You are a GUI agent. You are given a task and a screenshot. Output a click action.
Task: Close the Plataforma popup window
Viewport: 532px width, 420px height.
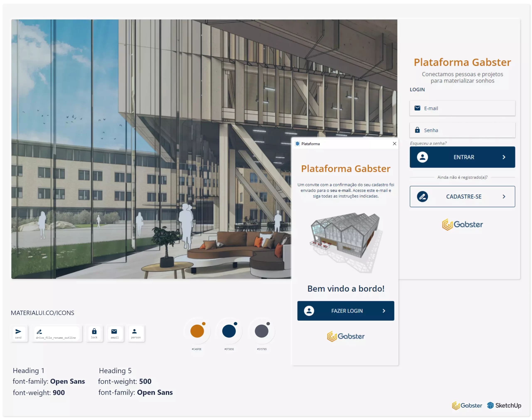[394, 144]
